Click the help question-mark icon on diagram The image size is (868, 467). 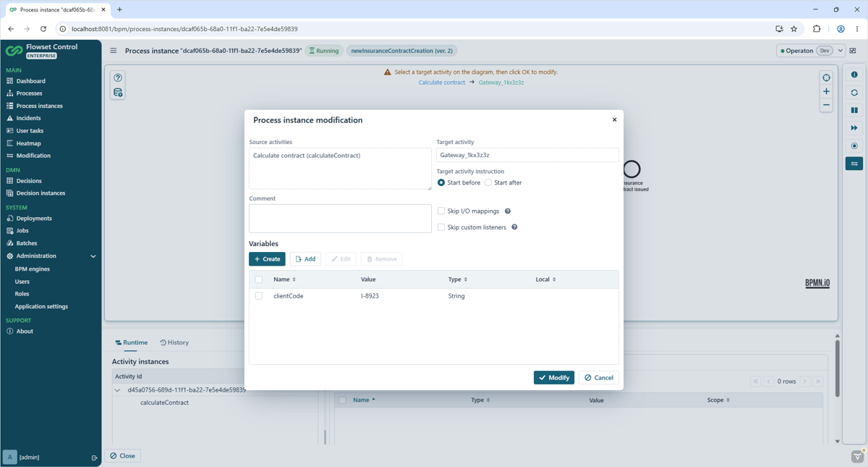pos(118,77)
